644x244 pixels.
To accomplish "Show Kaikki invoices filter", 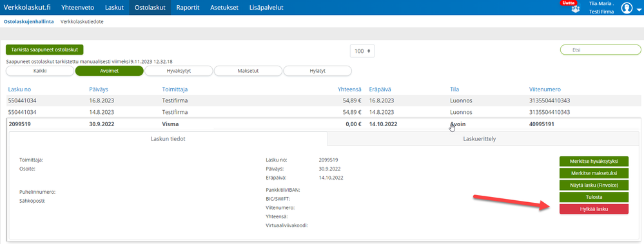I will click(40, 71).
